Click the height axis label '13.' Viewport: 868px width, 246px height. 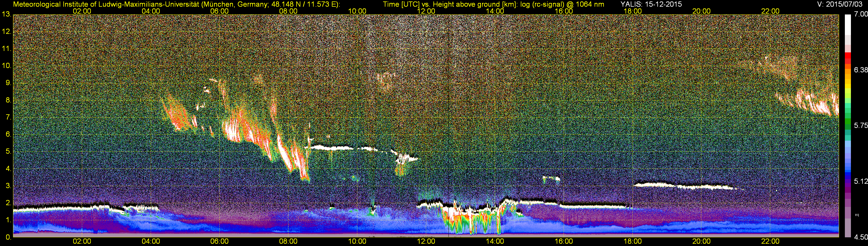coord(6,14)
